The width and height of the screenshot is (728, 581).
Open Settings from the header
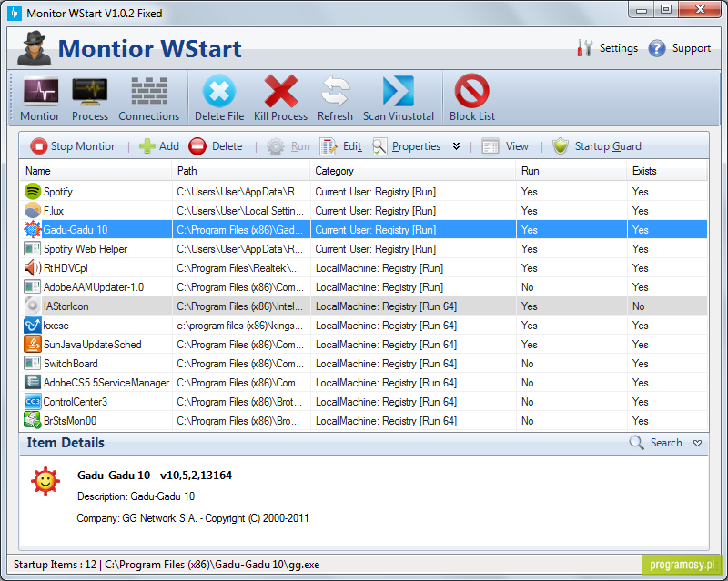[607, 48]
